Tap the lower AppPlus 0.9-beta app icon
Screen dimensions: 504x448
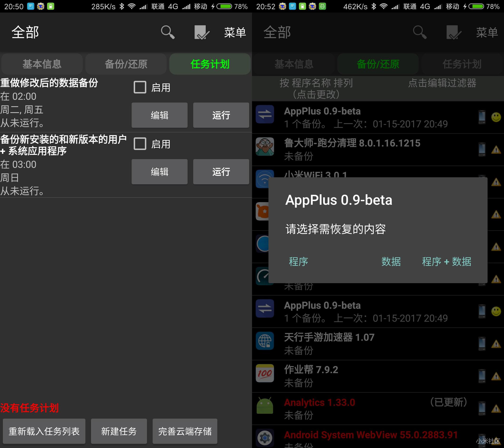[x=265, y=308]
